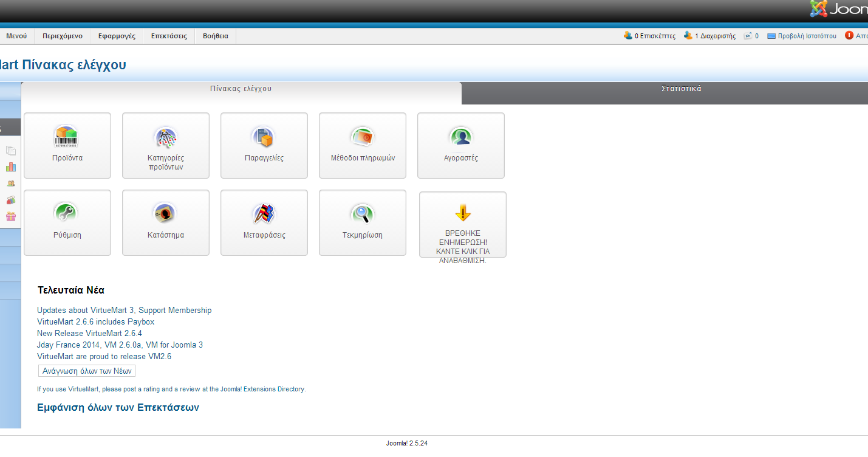Open the Προϊόντα products icon
Screen dimensions: 868x457
67,137
